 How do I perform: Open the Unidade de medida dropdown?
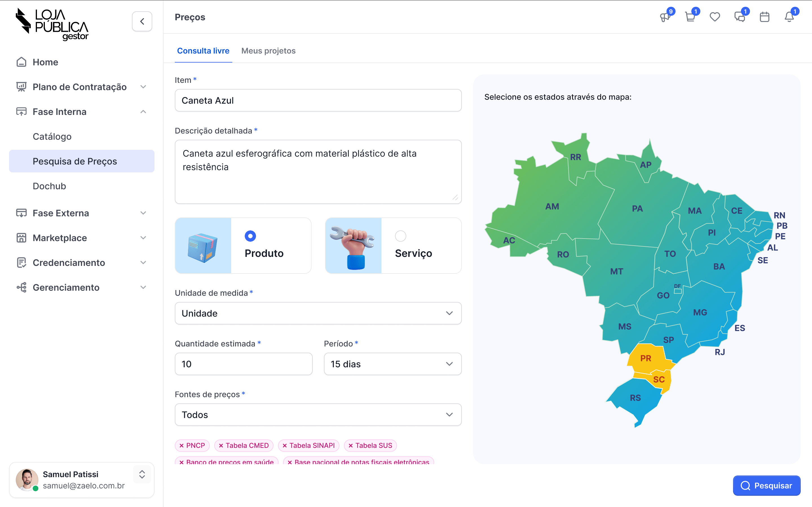pyautogui.click(x=318, y=313)
